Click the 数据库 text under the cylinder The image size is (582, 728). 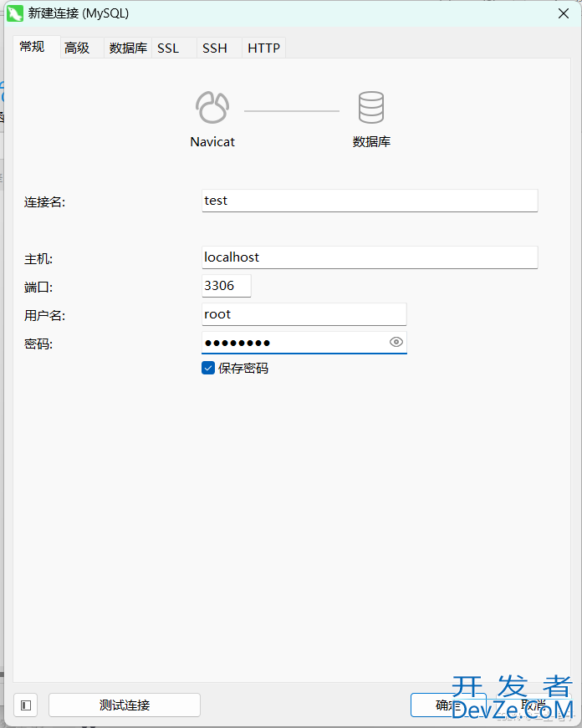click(371, 141)
